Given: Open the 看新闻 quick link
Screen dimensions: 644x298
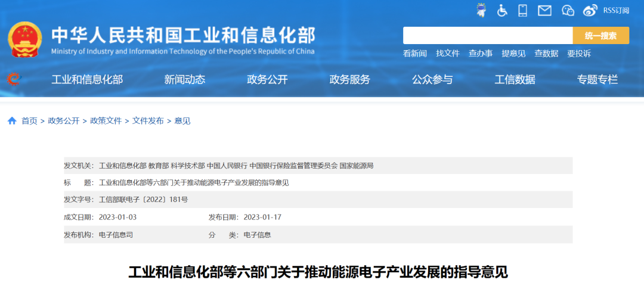Looking at the screenshot, I should [x=415, y=54].
